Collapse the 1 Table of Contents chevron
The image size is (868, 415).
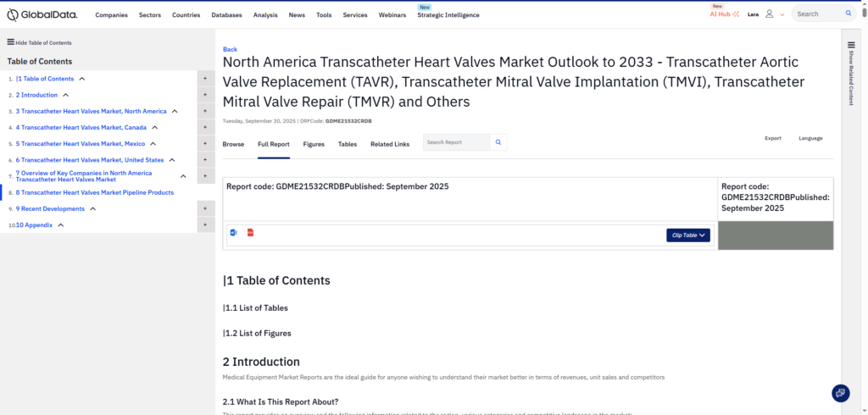pyautogui.click(x=82, y=79)
